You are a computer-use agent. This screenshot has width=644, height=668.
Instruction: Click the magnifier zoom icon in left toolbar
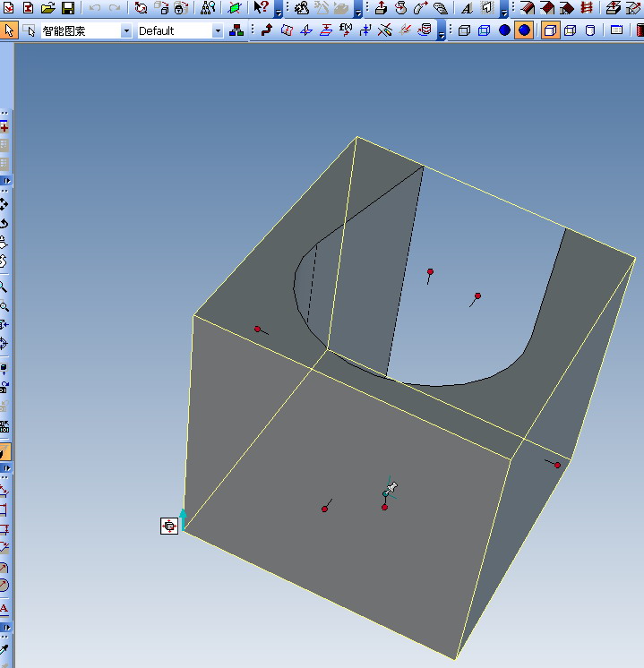[4, 287]
